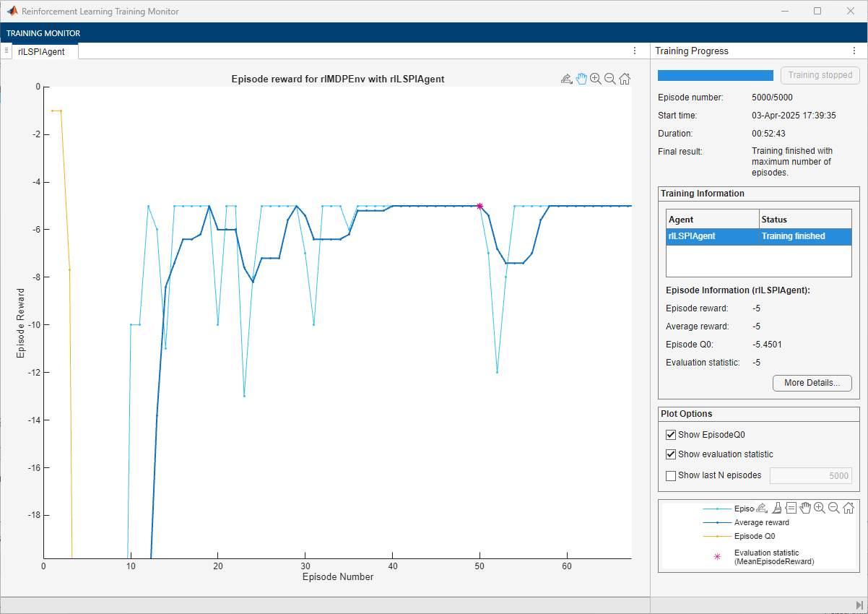Image resolution: width=868 pixels, height=614 pixels.
Task: Open the document area three-dot menu
Action: pos(635,51)
